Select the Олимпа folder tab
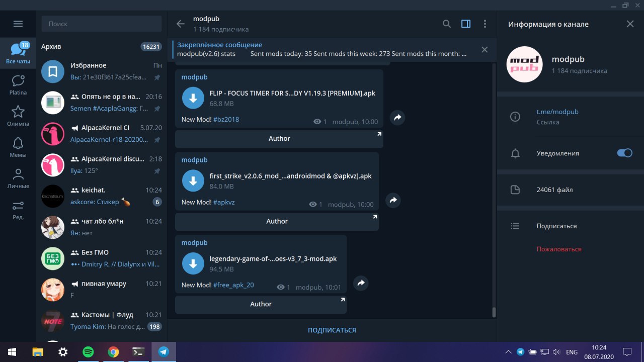 [18, 116]
